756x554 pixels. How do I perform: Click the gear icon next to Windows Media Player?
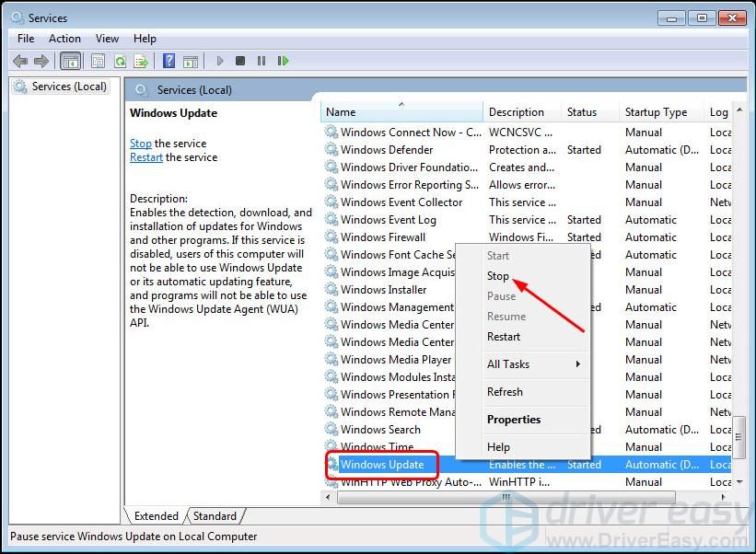tap(331, 359)
